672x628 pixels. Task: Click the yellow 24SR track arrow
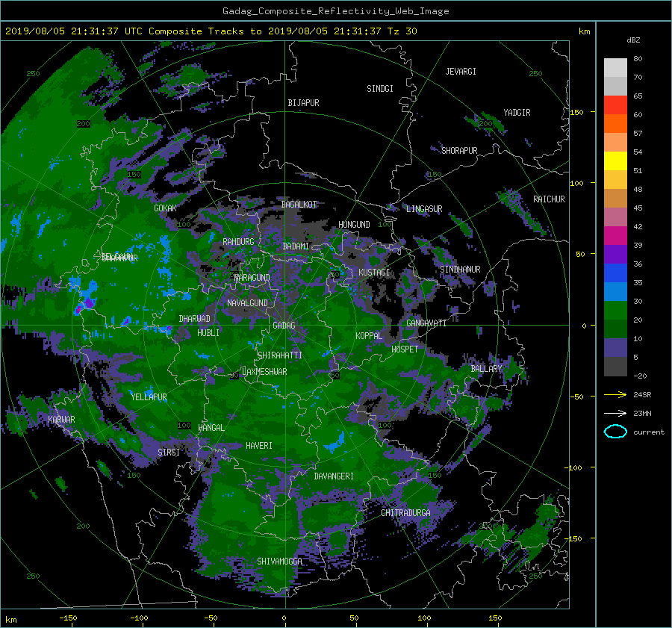615,394
